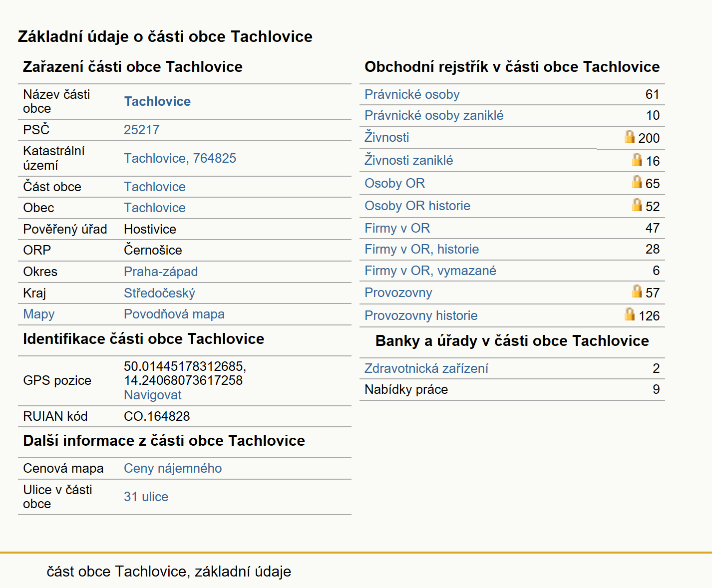Click the PSČ 25217 link

point(142,130)
